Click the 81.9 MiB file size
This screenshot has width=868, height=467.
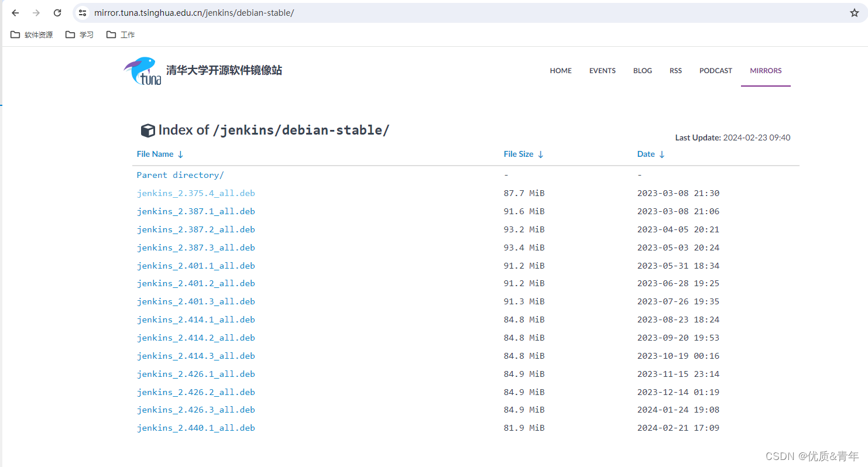click(524, 428)
